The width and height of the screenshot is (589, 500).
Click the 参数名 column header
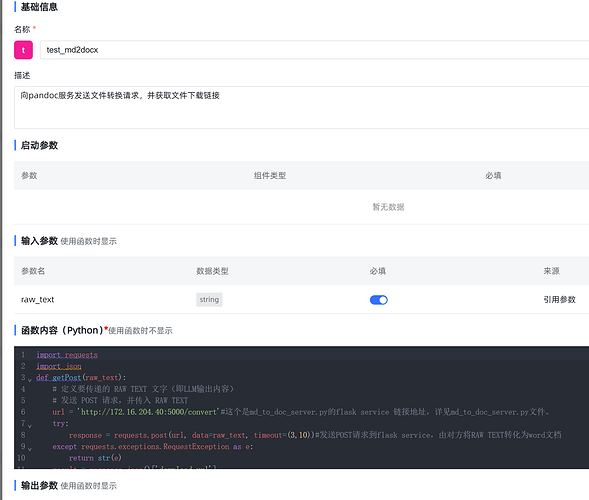[33, 271]
